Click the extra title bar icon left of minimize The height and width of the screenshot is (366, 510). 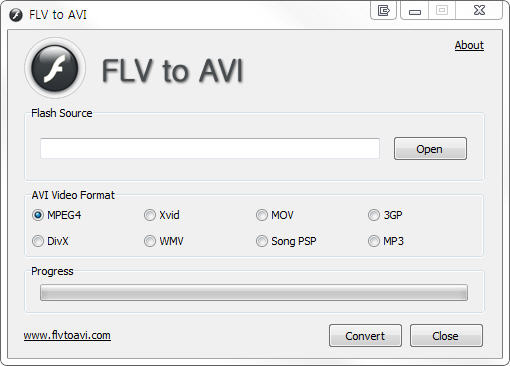[384, 11]
